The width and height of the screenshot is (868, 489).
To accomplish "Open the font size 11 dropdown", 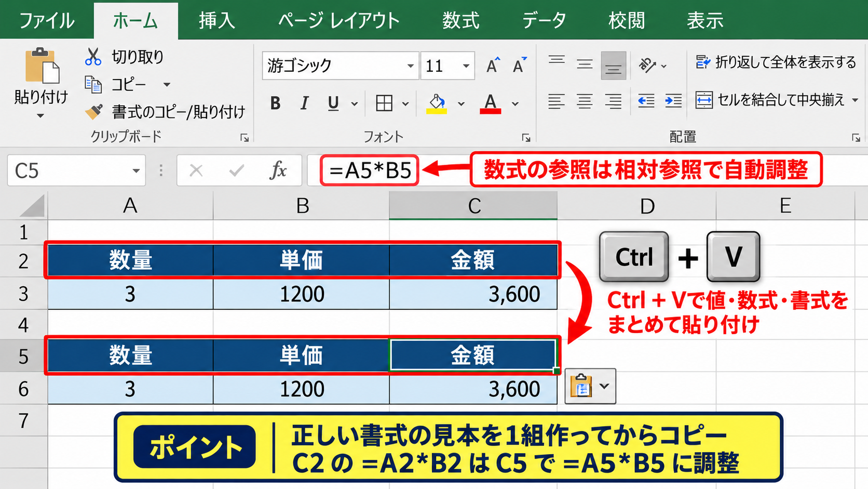I will click(x=466, y=65).
